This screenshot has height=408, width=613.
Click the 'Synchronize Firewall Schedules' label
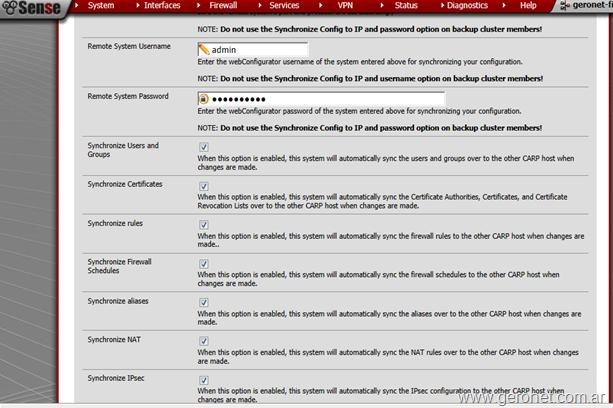click(x=119, y=266)
